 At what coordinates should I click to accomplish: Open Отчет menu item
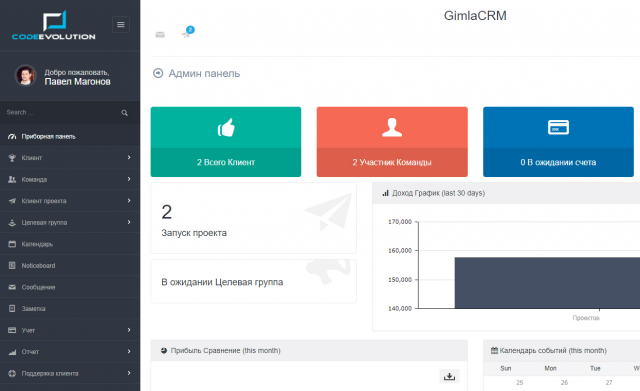[70, 352]
